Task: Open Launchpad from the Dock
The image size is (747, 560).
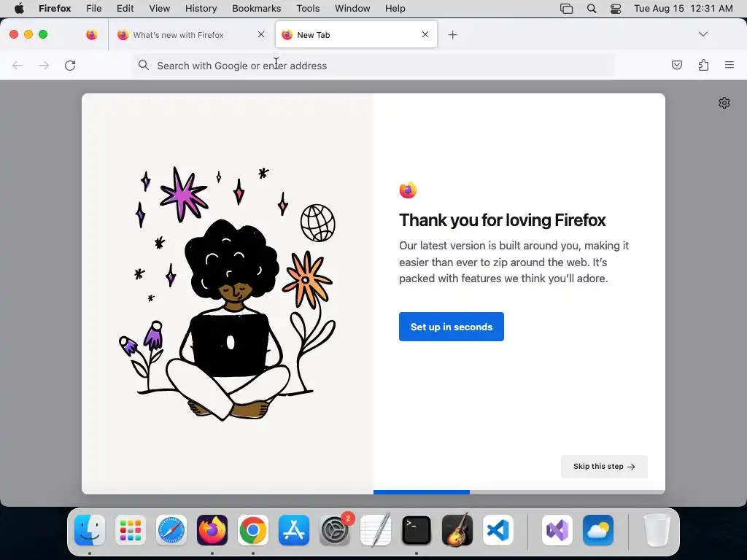Action: coord(131,530)
